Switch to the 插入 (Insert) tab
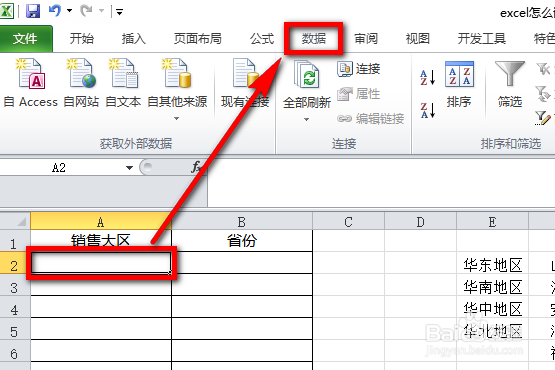The width and height of the screenshot is (555, 370). click(x=133, y=38)
